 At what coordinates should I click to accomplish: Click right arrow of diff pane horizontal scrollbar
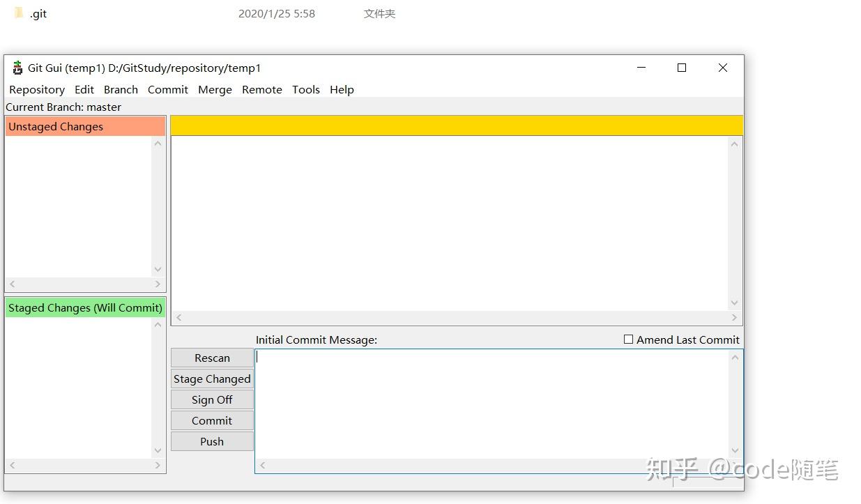pyautogui.click(x=734, y=317)
